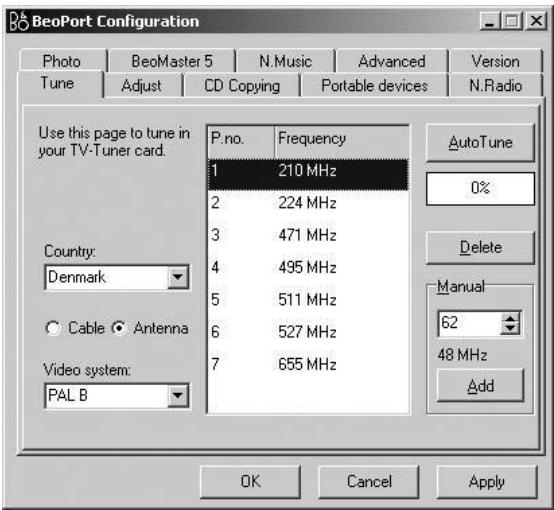Click the Country: label
This screenshot has width=554, height=510.
(70, 252)
